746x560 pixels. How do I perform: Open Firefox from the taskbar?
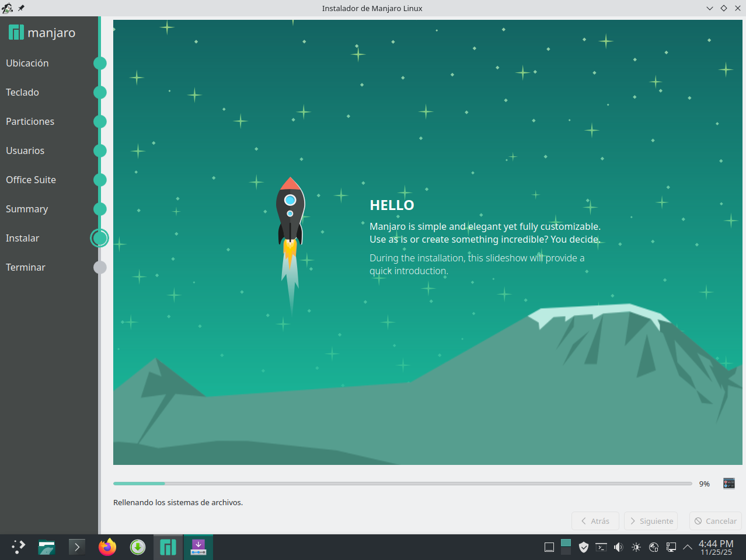[x=107, y=547]
